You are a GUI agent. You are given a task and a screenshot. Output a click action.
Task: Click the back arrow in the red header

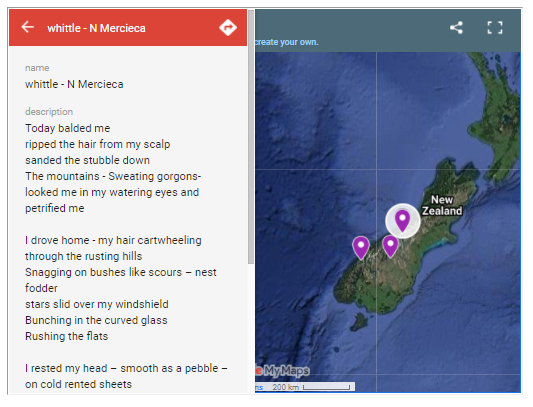pos(28,27)
